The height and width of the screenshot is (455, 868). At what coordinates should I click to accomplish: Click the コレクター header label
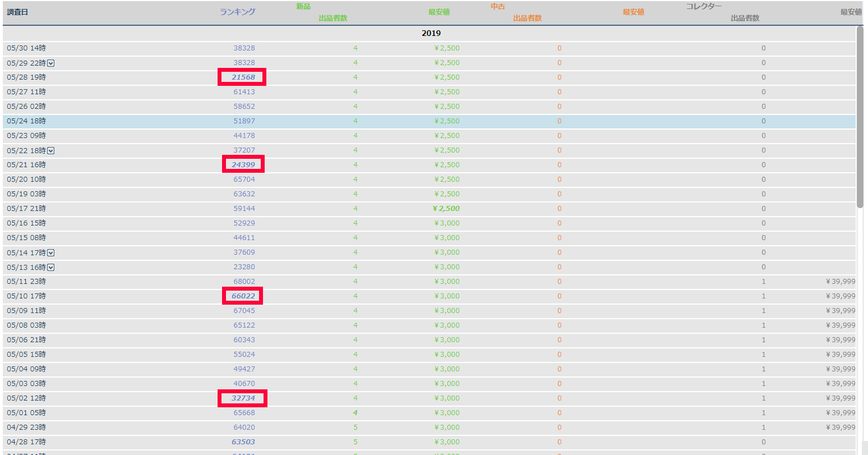(704, 7)
